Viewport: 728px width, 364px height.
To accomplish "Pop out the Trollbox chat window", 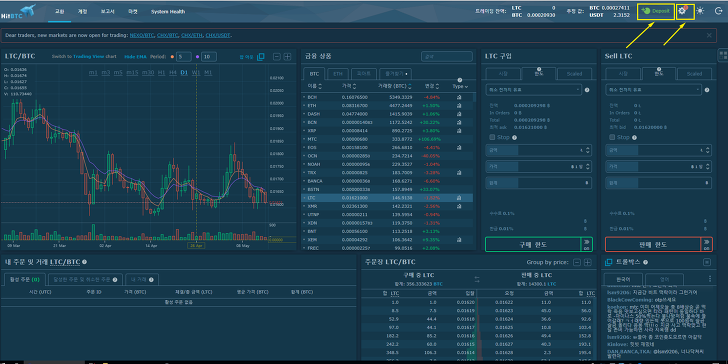I will (608, 262).
